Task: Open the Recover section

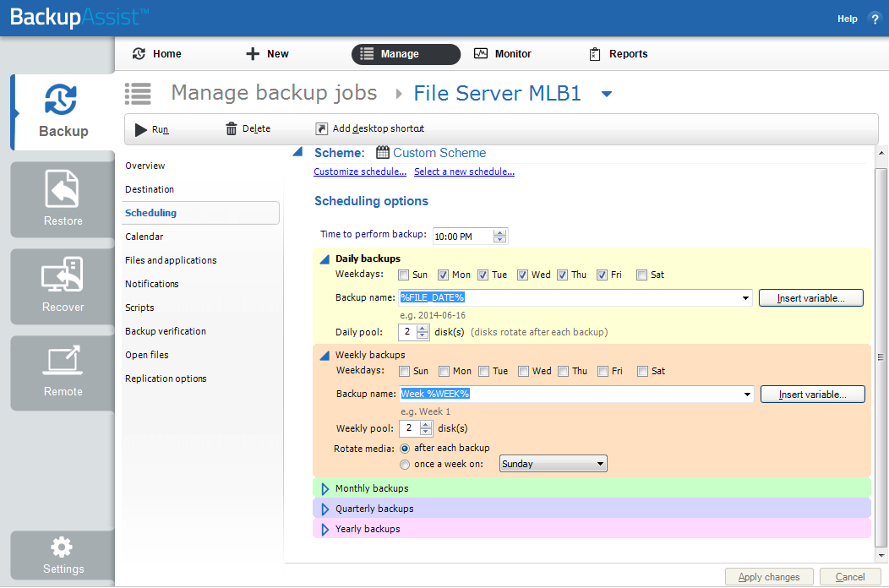Action: (x=63, y=286)
